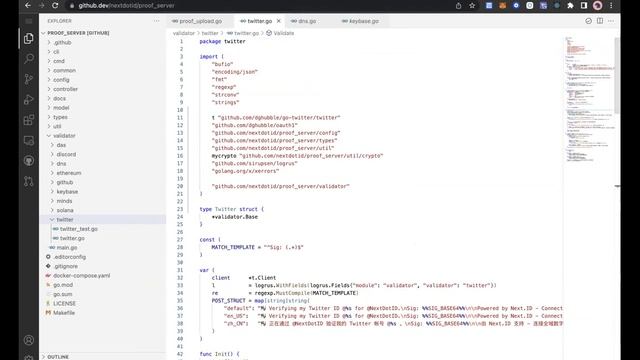Screen dimensions: 640x360
Task: Click the validator breadcrumb
Action: [184, 33]
